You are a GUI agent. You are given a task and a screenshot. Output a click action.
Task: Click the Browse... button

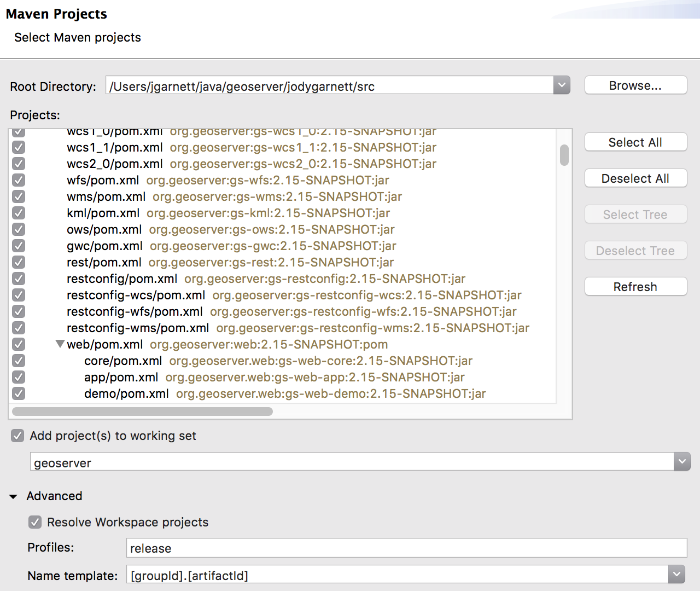tap(635, 85)
